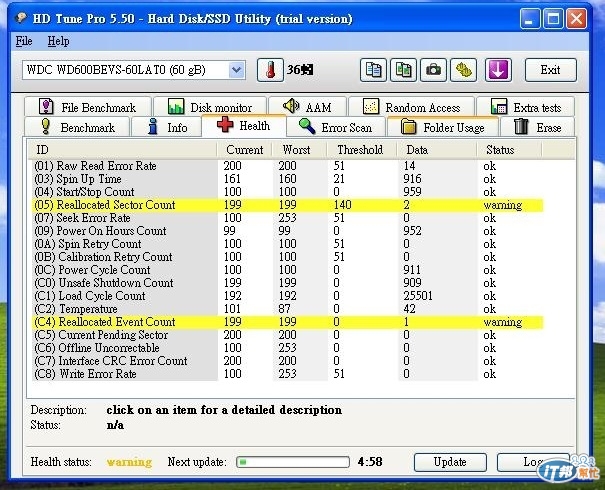Copy info to clipboard icon
The image size is (605, 490).
point(373,70)
